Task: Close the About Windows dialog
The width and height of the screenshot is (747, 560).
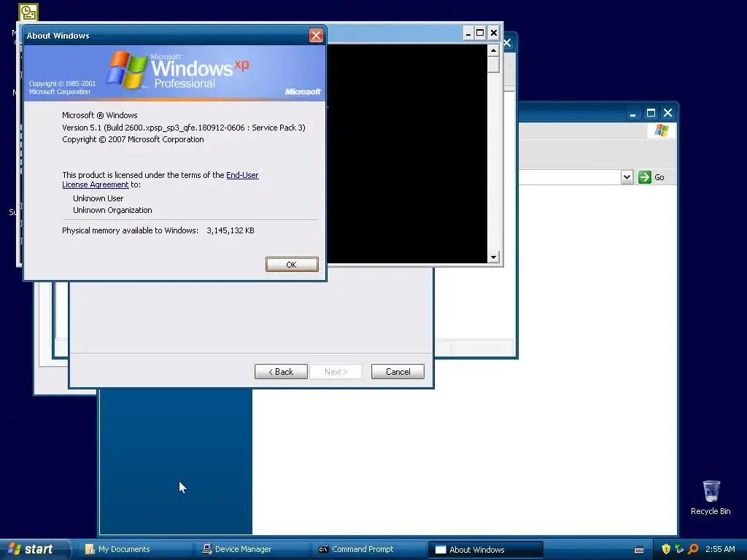Action: pos(316,35)
